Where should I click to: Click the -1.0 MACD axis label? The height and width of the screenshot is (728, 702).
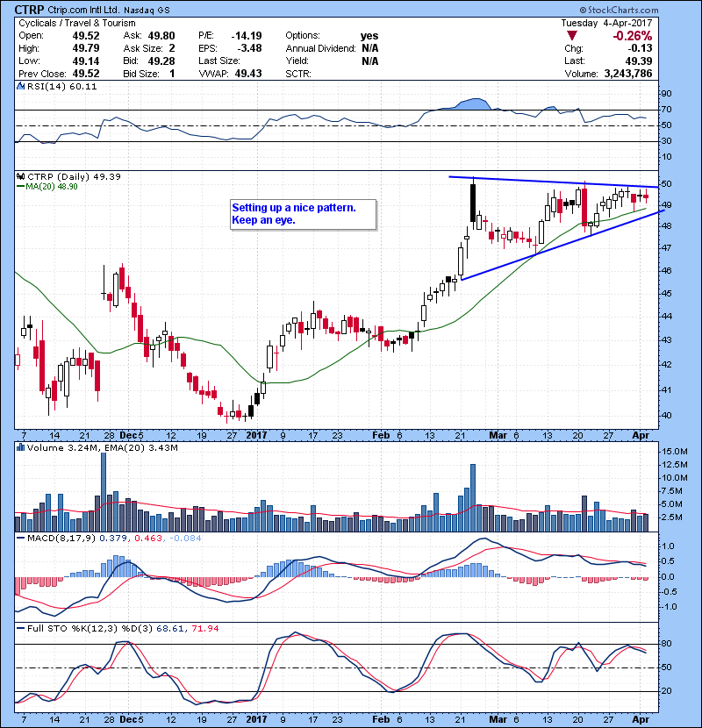(669, 607)
